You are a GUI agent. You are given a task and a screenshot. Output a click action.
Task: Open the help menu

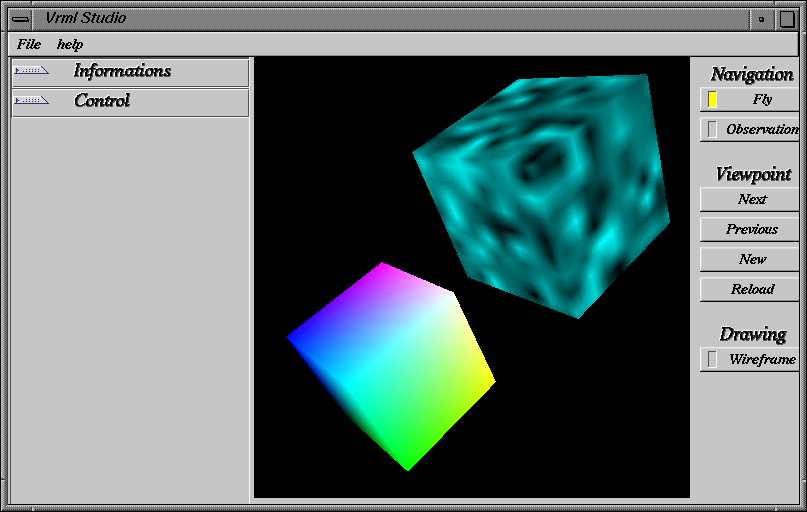[x=69, y=45]
